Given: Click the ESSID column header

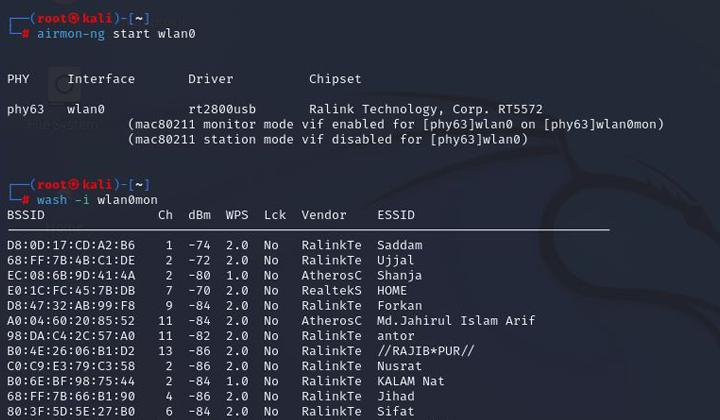Looking at the screenshot, I should click(x=396, y=215).
